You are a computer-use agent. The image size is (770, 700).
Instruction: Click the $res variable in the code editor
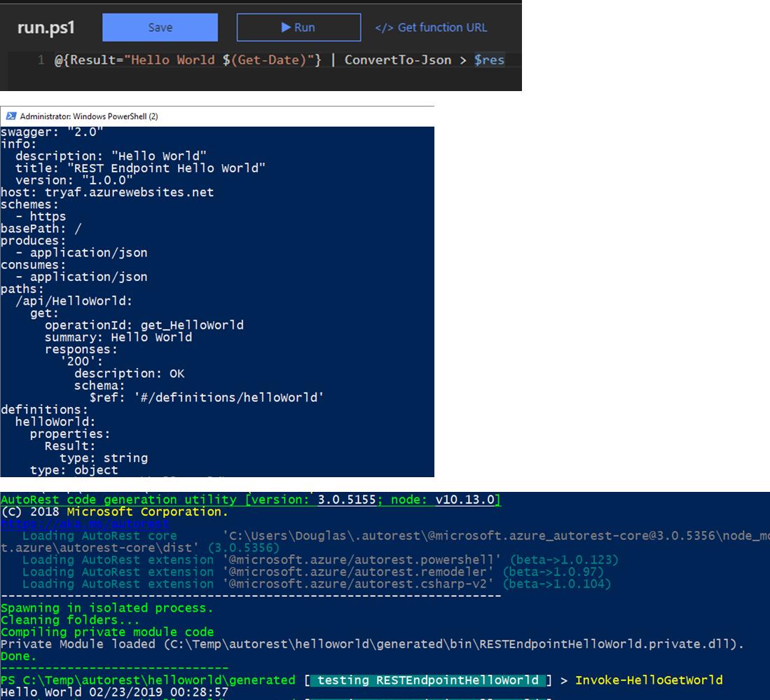pyautogui.click(x=489, y=60)
